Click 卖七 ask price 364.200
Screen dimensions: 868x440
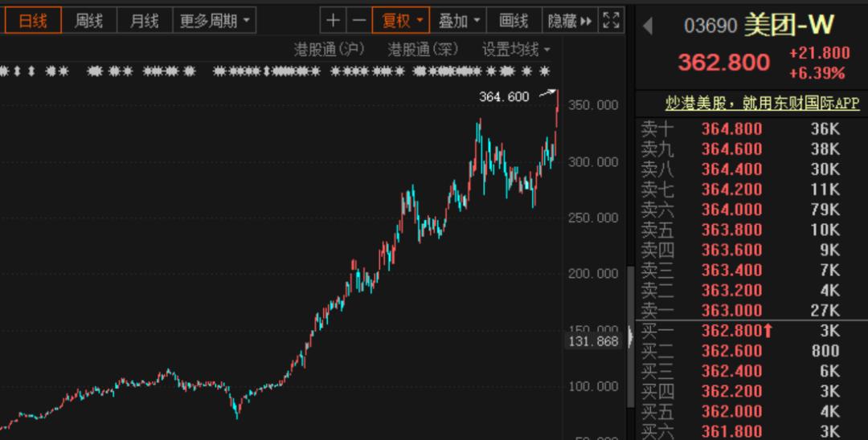point(732,189)
